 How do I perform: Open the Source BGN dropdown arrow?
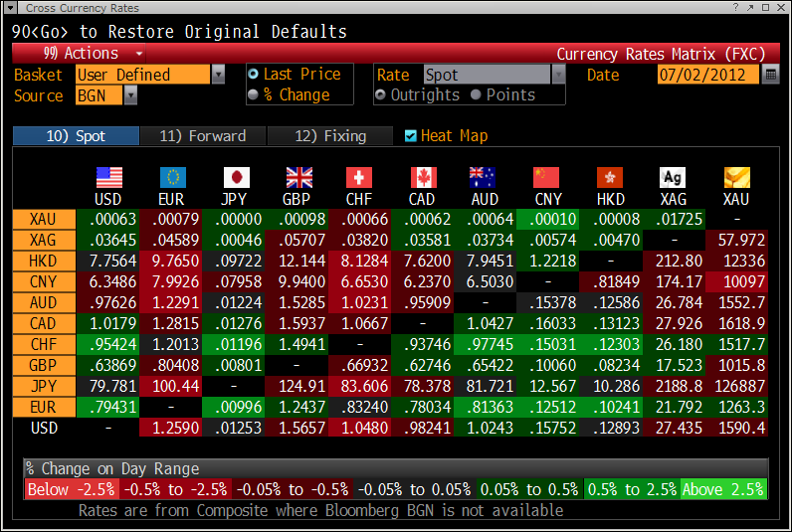(130, 95)
